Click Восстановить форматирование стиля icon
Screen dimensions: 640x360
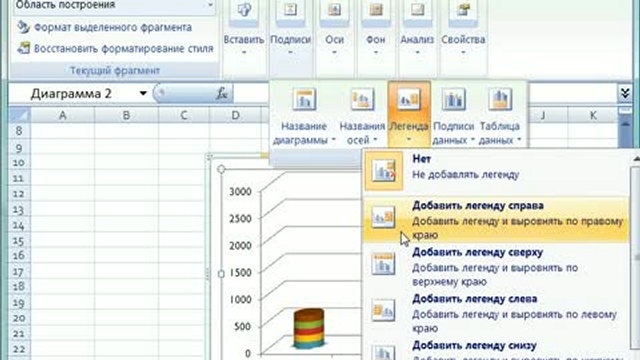[24, 48]
